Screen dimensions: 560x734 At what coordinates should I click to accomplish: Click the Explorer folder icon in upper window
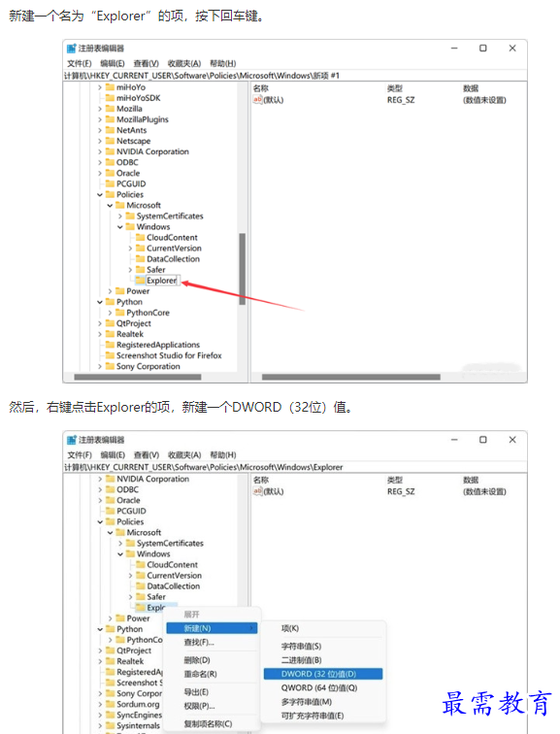(x=141, y=281)
